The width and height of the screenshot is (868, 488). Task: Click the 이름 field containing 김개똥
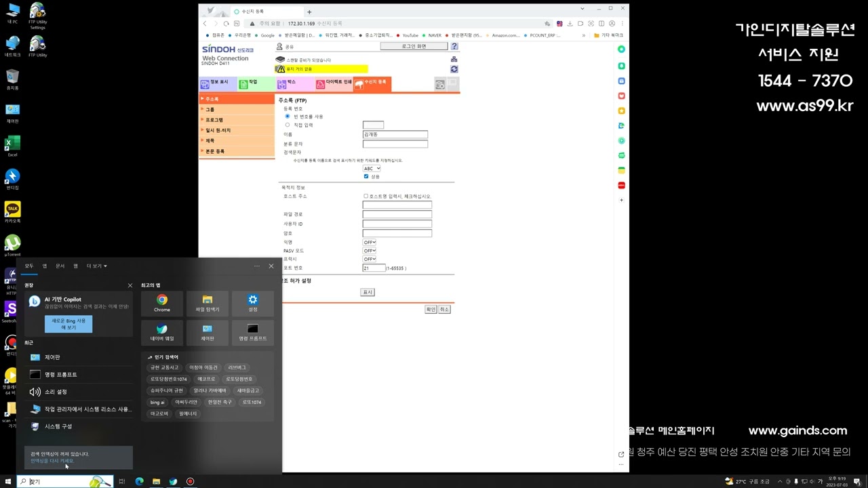[395, 134]
